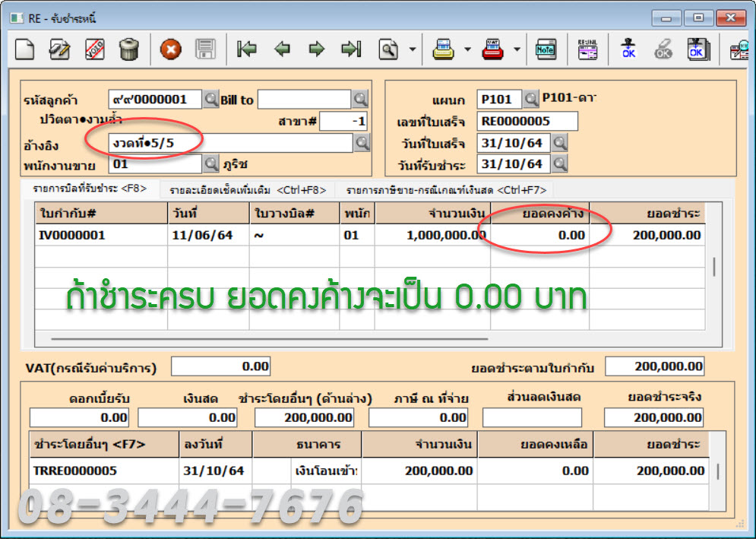The image size is (756, 539).
Task: Click the reference field งวดที่ 5/5
Action: coord(230,144)
